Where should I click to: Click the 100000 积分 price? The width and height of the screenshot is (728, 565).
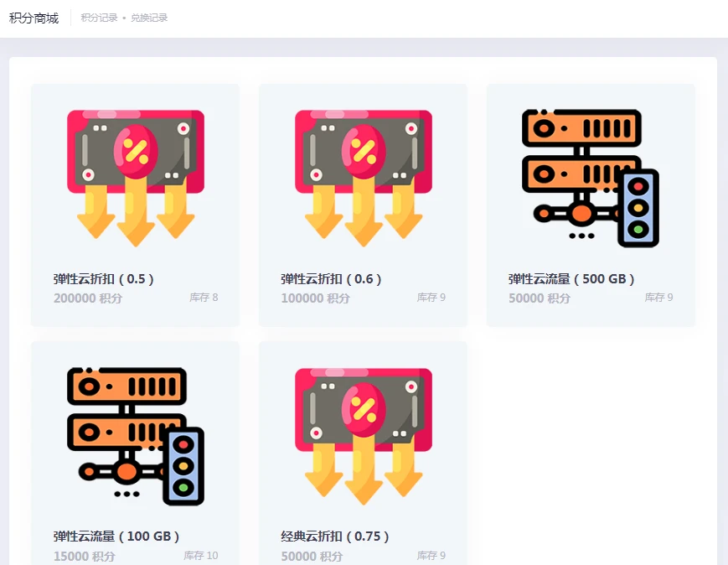pyautogui.click(x=315, y=298)
